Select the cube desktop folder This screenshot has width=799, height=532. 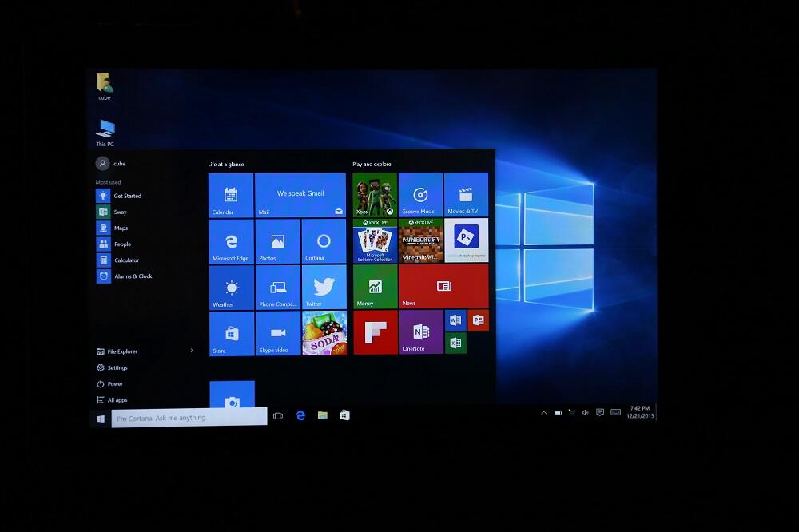(x=105, y=86)
